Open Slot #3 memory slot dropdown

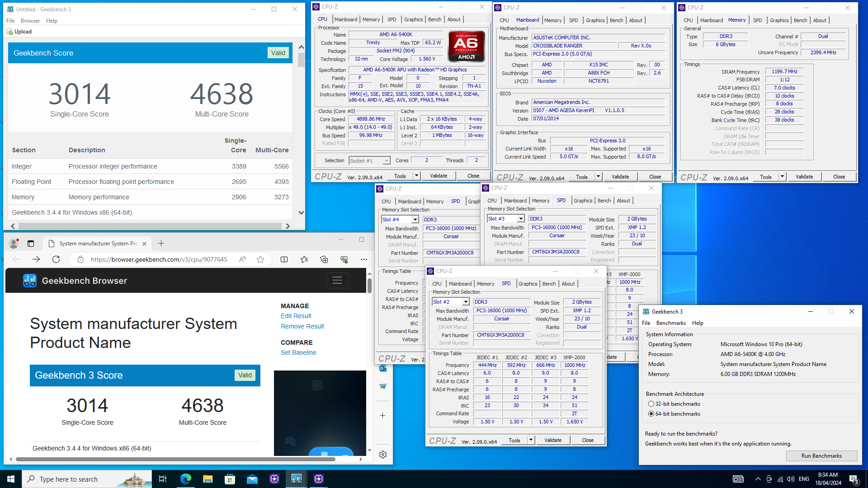coord(521,219)
